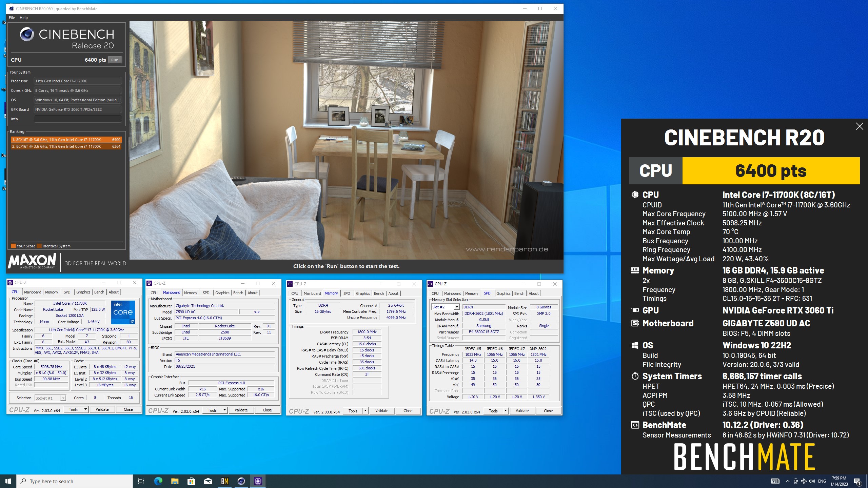Select the second ranking entry scoring 6364
Image resolution: width=868 pixels, height=488 pixels.
(x=66, y=146)
